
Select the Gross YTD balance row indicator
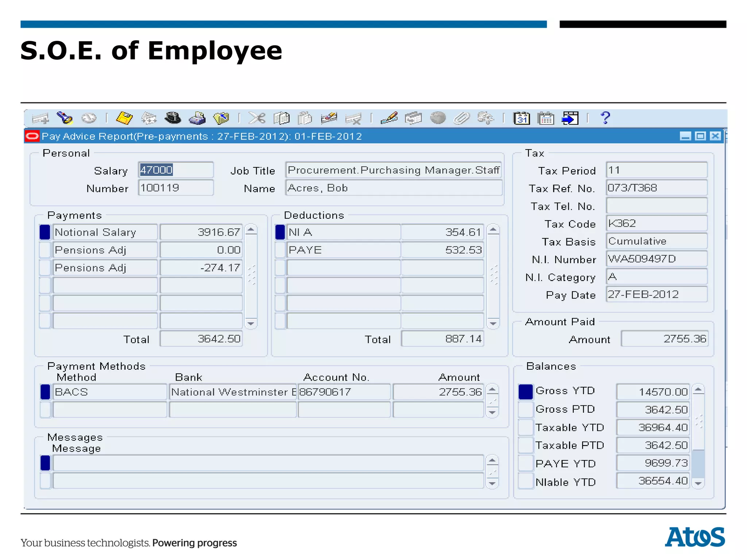526,392
